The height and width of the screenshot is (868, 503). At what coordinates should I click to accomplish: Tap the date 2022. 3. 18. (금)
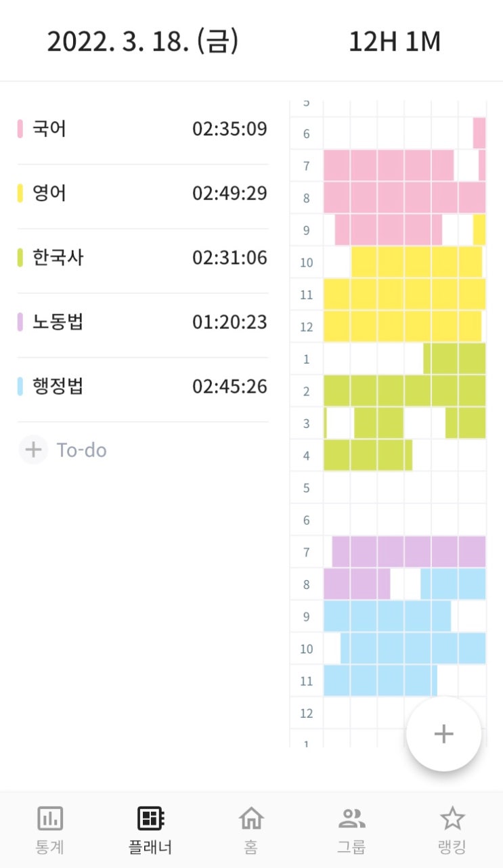click(x=143, y=42)
